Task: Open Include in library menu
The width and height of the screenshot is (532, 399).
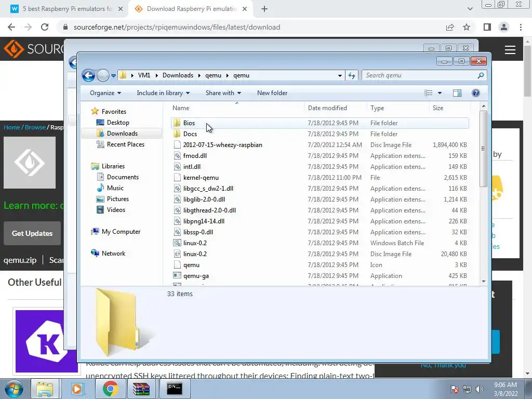Action: point(163,93)
